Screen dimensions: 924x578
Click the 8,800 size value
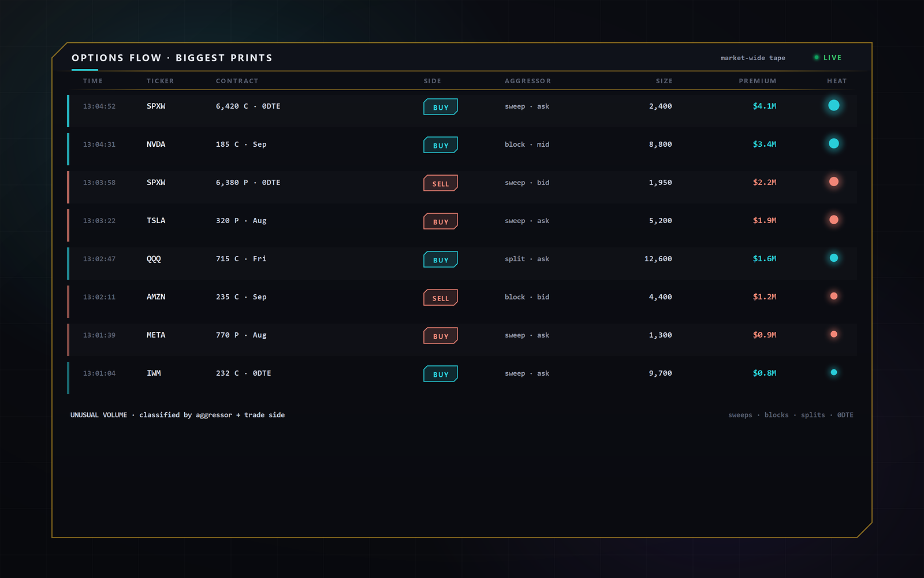click(x=661, y=144)
